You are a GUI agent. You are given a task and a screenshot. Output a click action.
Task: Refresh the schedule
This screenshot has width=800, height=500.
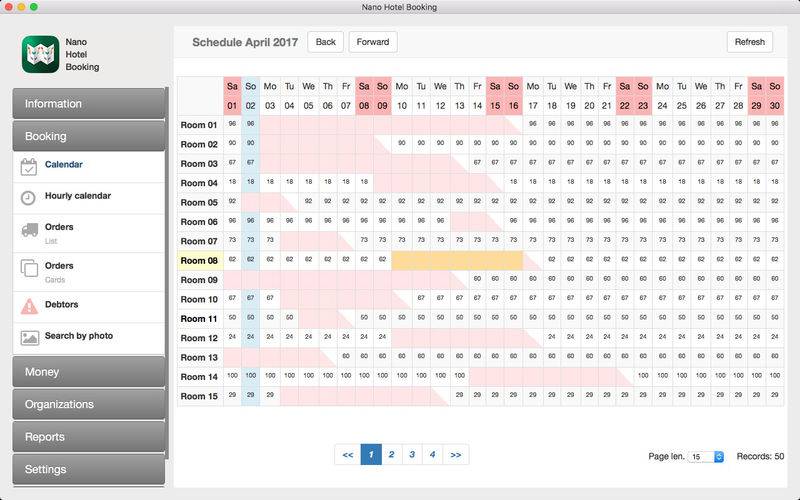[x=749, y=42]
